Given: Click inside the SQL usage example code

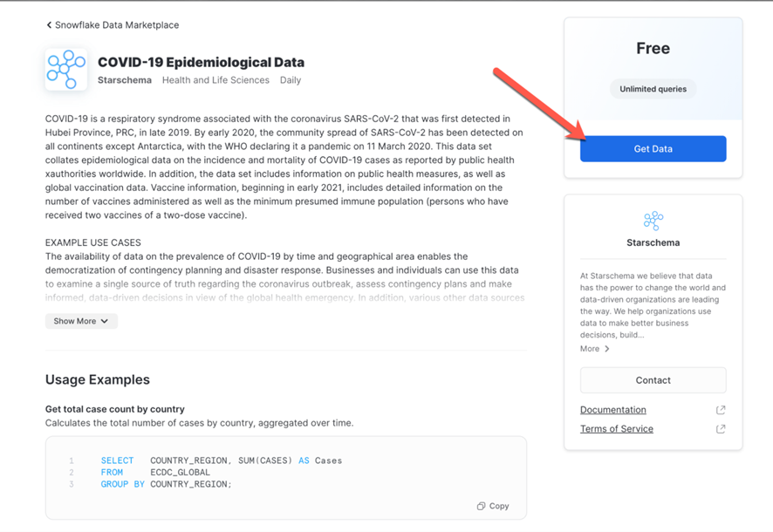Looking at the screenshot, I should tap(221, 472).
